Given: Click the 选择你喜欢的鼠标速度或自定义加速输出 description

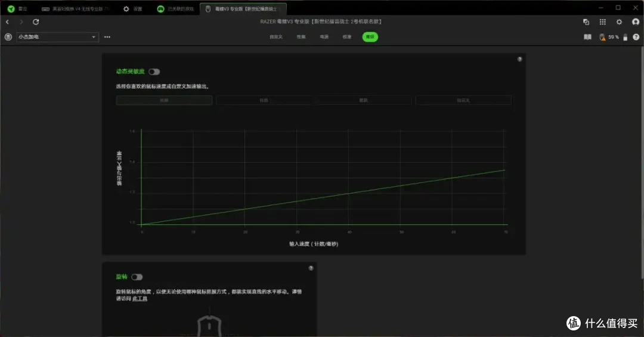Looking at the screenshot, I should pyautogui.click(x=163, y=86).
